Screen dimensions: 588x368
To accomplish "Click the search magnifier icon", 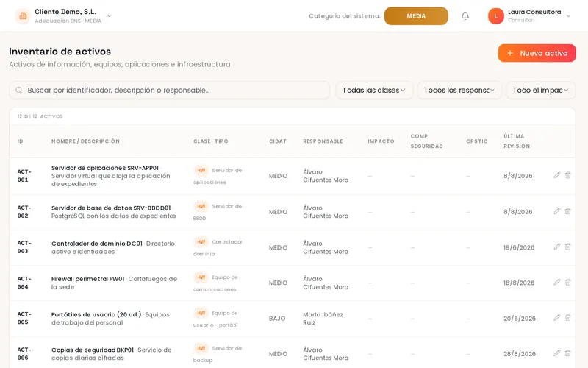I will (19, 90).
